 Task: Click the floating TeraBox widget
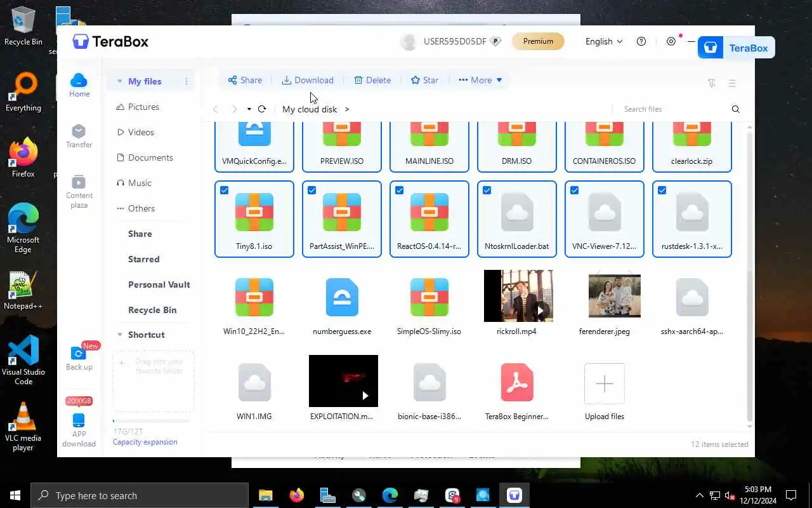(736, 48)
